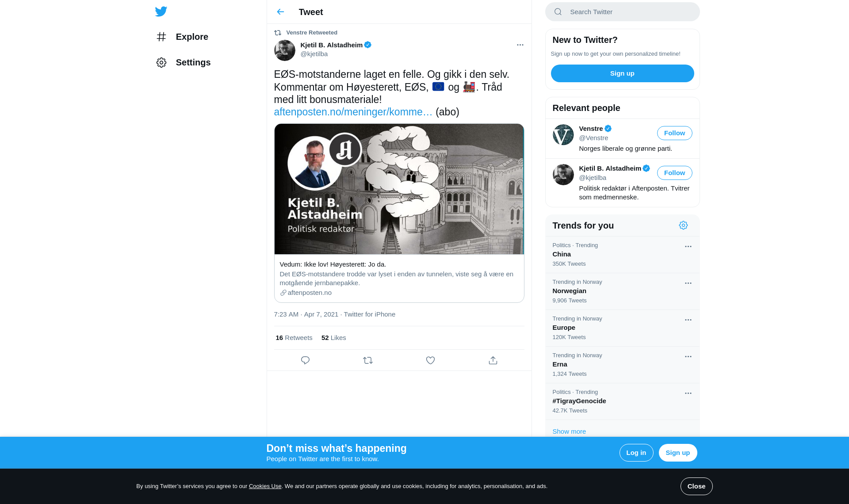Open the Trends settings gear icon

click(683, 225)
